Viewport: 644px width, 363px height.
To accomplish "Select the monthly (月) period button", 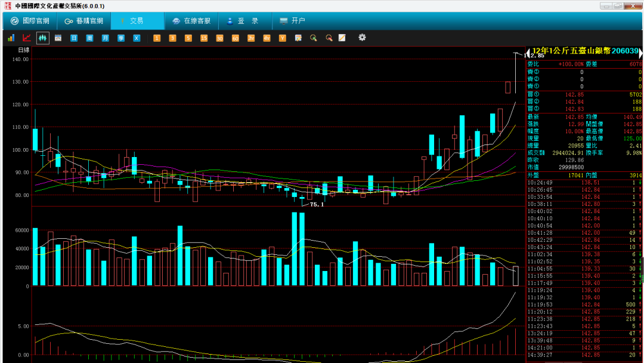I will 105,38.
